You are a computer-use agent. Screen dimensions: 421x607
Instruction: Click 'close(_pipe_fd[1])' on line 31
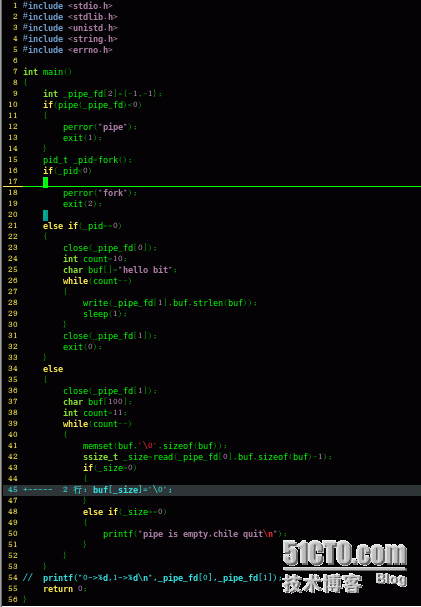click(110, 336)
